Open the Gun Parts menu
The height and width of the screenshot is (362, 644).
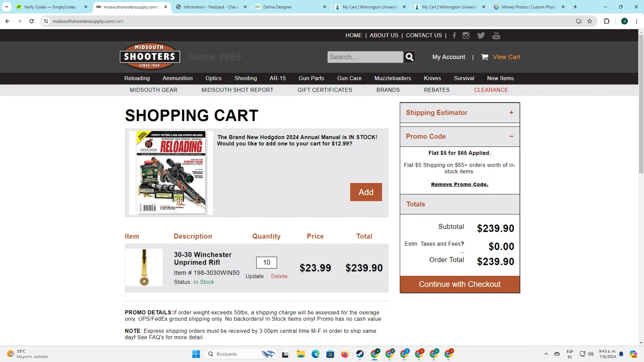tap(311, 78)
